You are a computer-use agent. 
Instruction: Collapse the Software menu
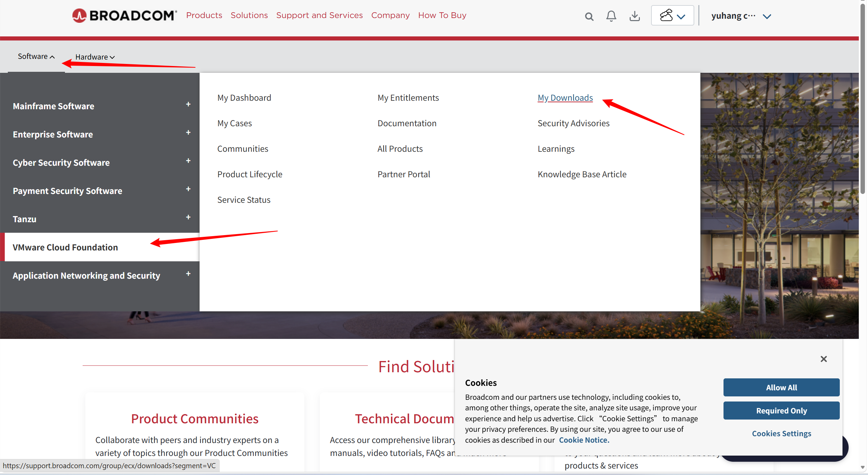(36, 56)
